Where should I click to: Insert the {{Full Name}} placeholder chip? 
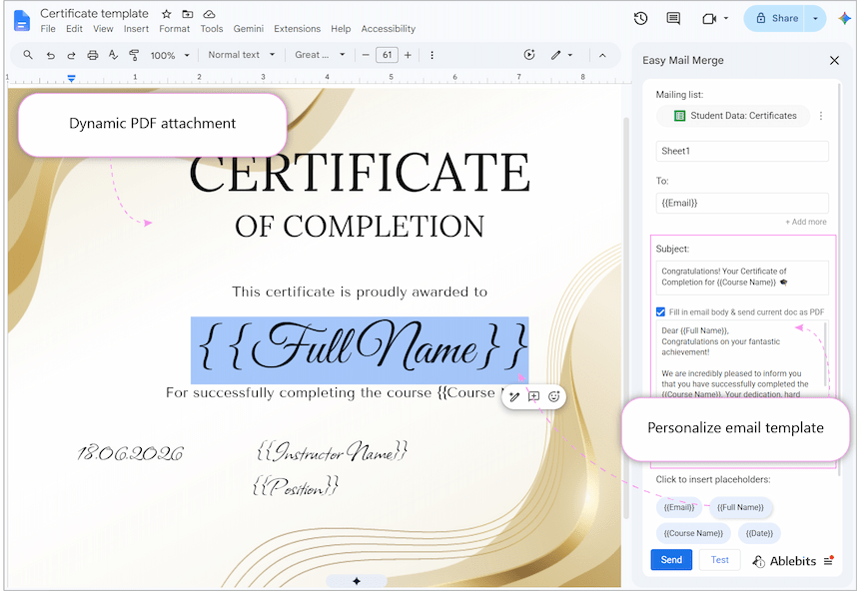click(x=741, y=507)
